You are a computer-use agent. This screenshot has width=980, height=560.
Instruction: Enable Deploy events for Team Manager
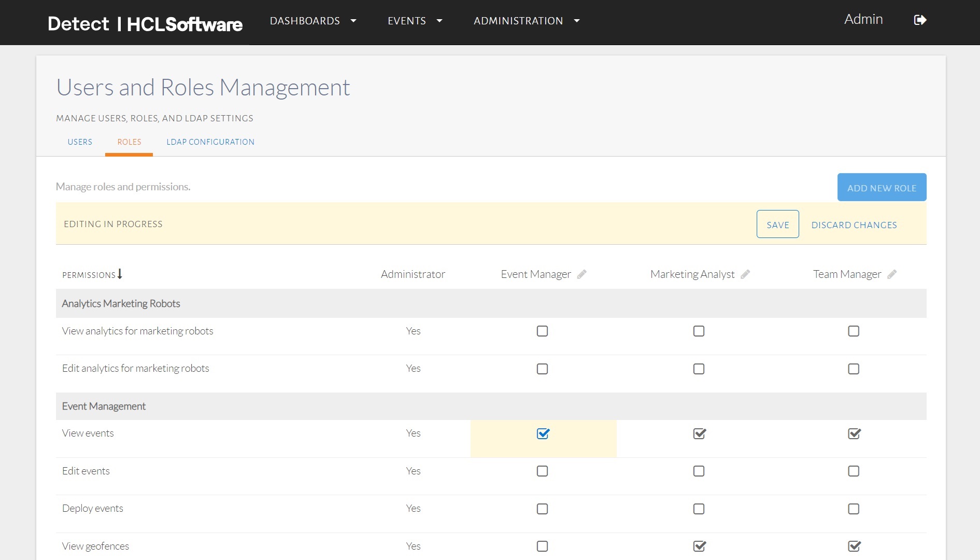click(854, 509)
